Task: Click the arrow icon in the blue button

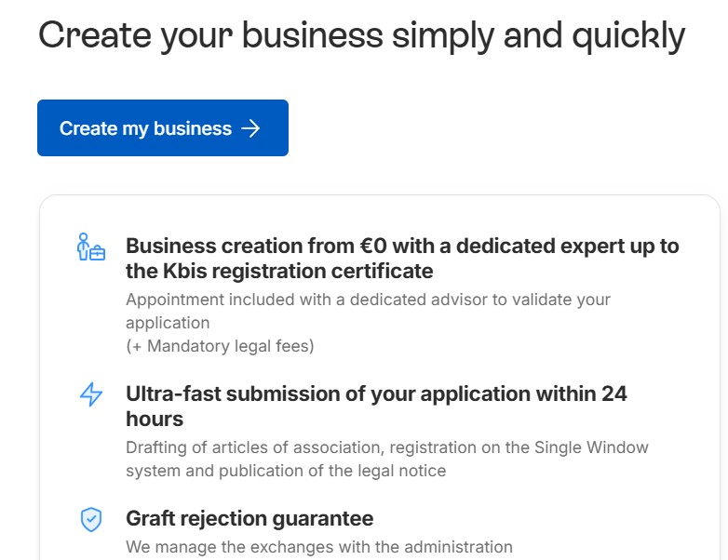Action: [250, 128]
